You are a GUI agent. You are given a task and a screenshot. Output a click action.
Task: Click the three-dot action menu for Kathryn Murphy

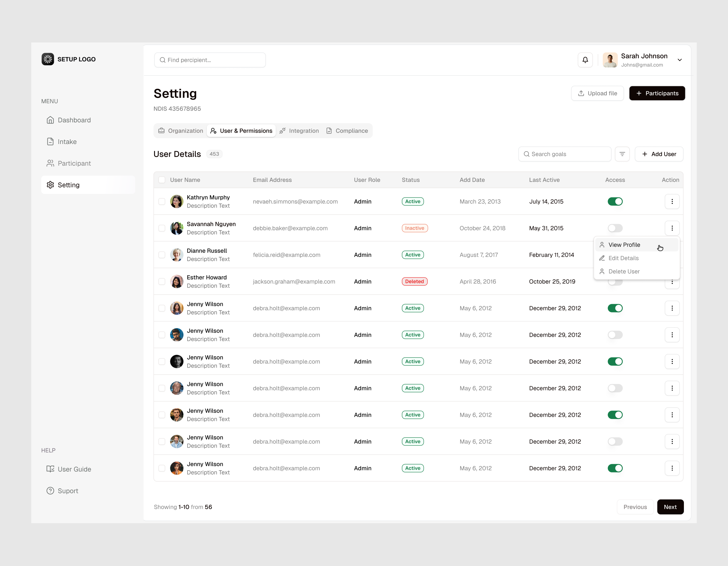(x=672, y=201)
